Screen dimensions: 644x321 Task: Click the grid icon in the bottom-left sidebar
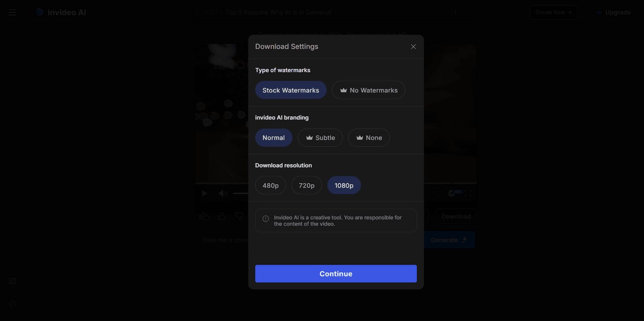pos(12,281)
